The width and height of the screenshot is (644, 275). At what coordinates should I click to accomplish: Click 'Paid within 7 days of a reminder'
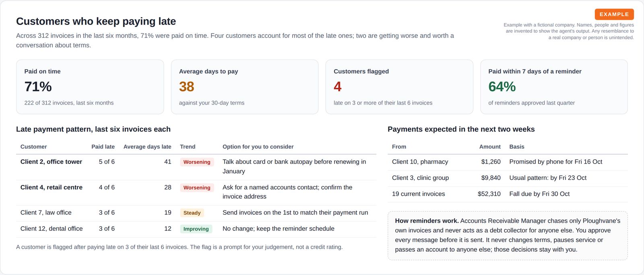tap(535, 71)
